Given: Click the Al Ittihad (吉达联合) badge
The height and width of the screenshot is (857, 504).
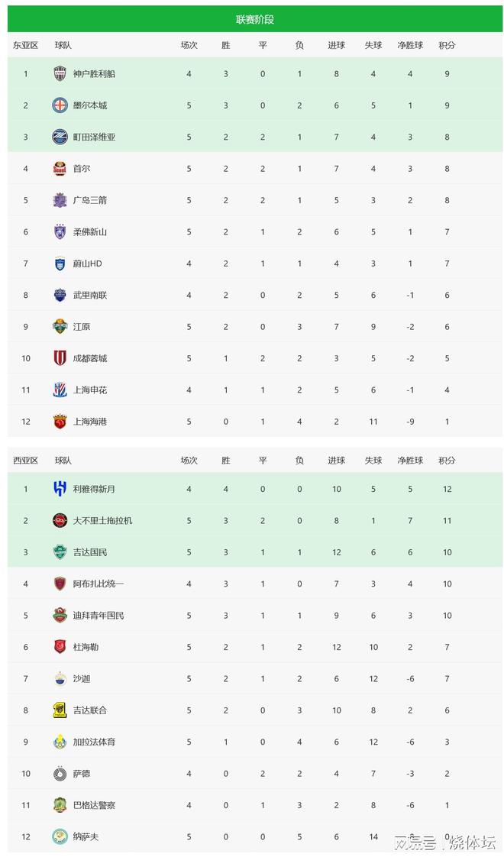Looking at the screenshot, I should [x=60, y=710].
